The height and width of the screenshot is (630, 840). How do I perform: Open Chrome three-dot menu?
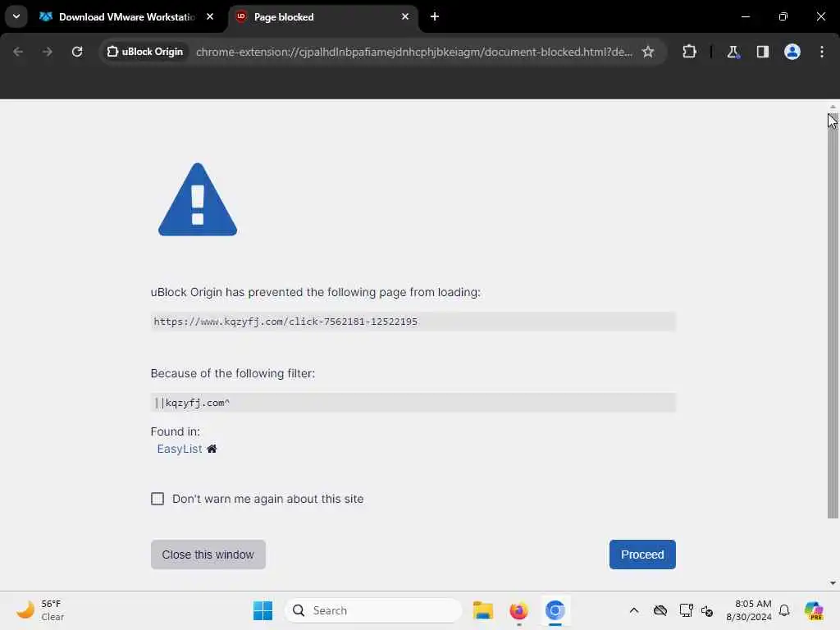tap(821, 52)
